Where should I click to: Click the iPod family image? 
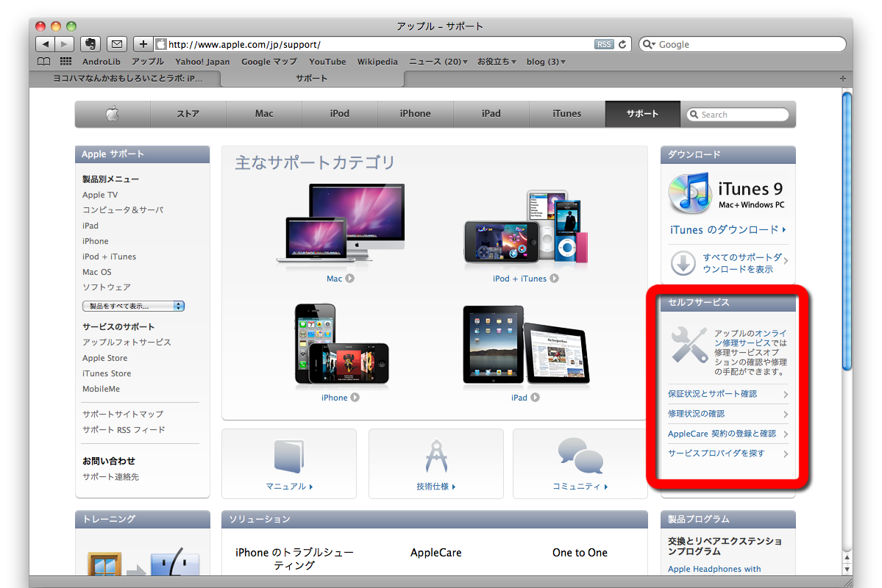pyautogui.click(x=525, y=228)
